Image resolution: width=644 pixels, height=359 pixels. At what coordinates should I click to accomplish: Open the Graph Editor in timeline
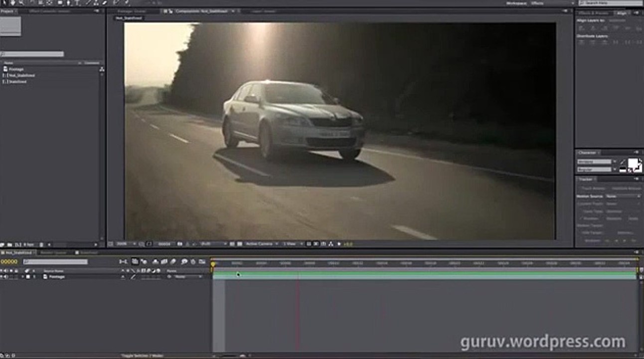(202, 261)
